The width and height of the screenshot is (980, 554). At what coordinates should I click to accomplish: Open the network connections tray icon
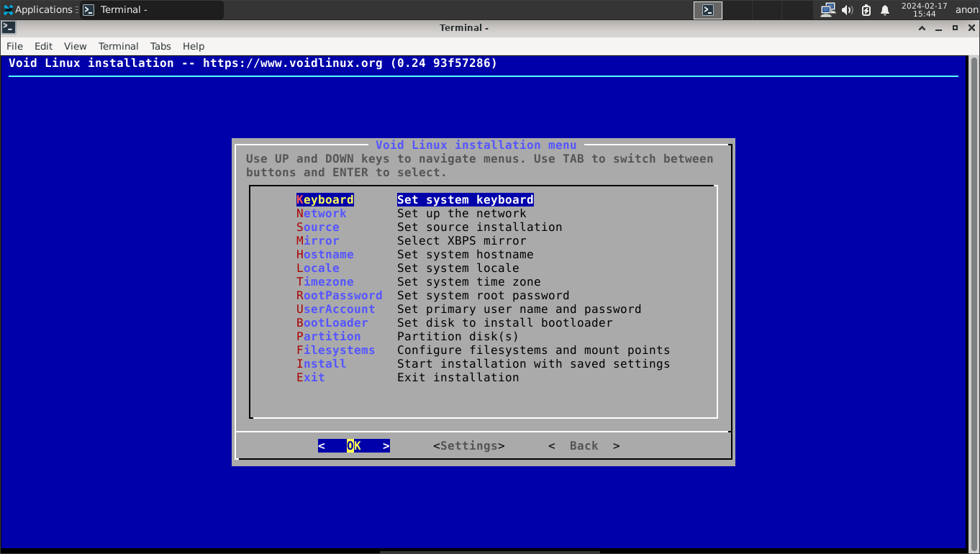click(827, 10)
